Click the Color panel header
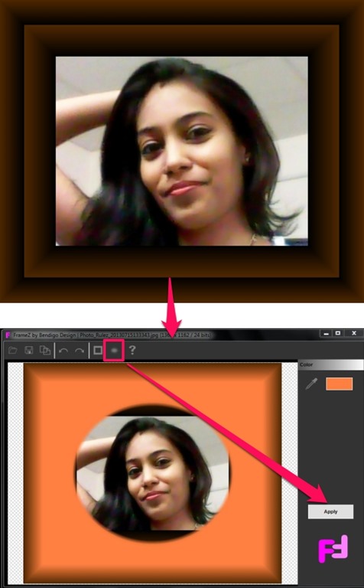The image size is (364, 588). [x=330, y=364]
